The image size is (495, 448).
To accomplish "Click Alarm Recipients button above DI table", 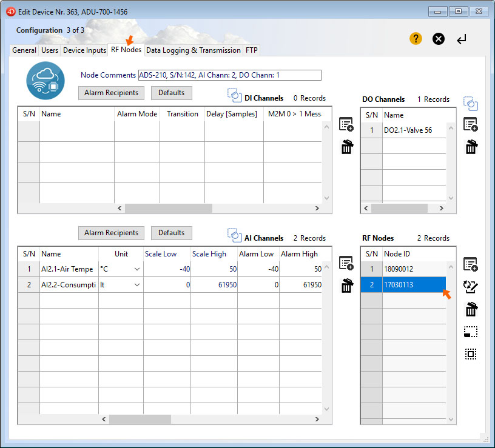I will pos(111,93).
